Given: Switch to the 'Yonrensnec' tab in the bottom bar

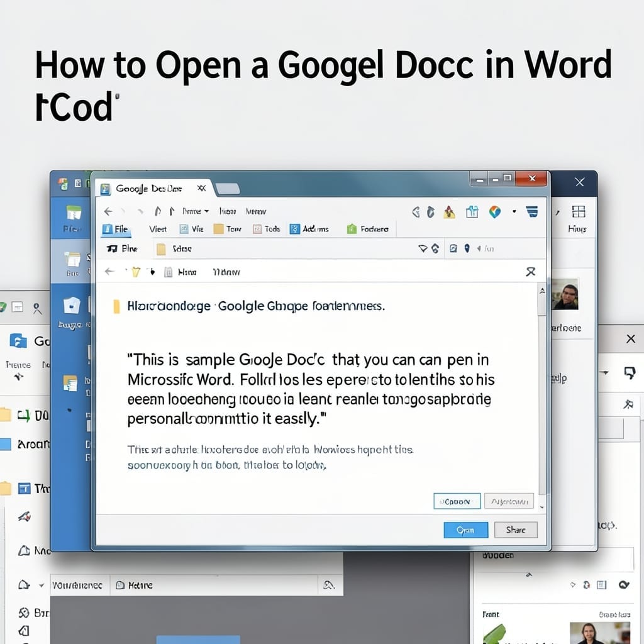Looking at the screenshot, I should (77, 586).
